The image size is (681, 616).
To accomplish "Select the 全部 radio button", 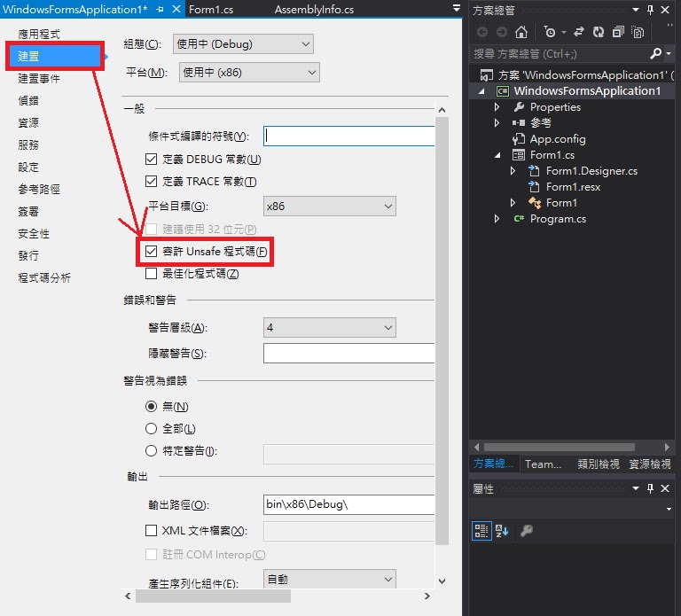I will [151, 428].
